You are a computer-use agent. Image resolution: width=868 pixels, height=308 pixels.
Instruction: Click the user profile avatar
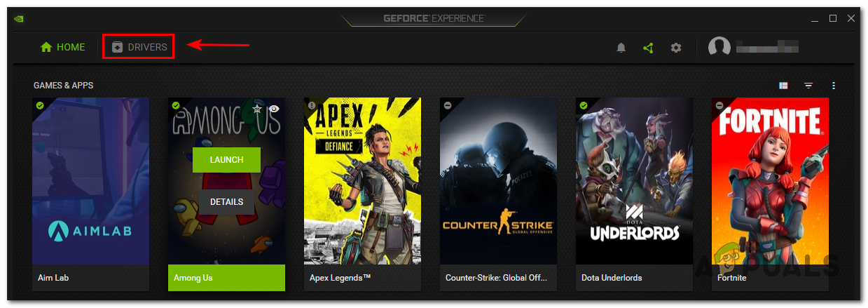pyautogui.click(x=719, y=48)
